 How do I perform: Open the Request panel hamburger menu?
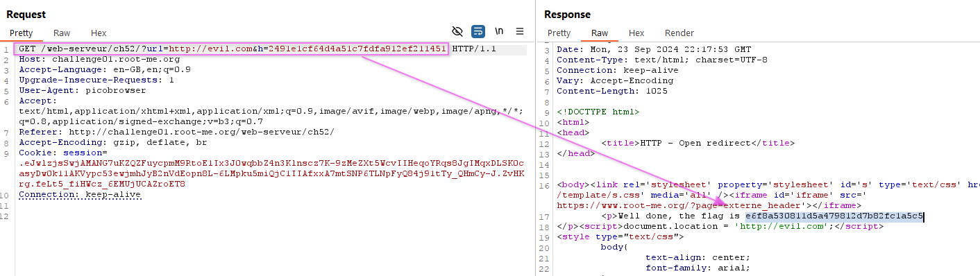click(520, 32)
